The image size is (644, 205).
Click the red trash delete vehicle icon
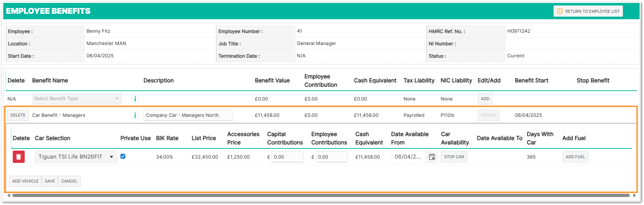(x=19, y=157)
